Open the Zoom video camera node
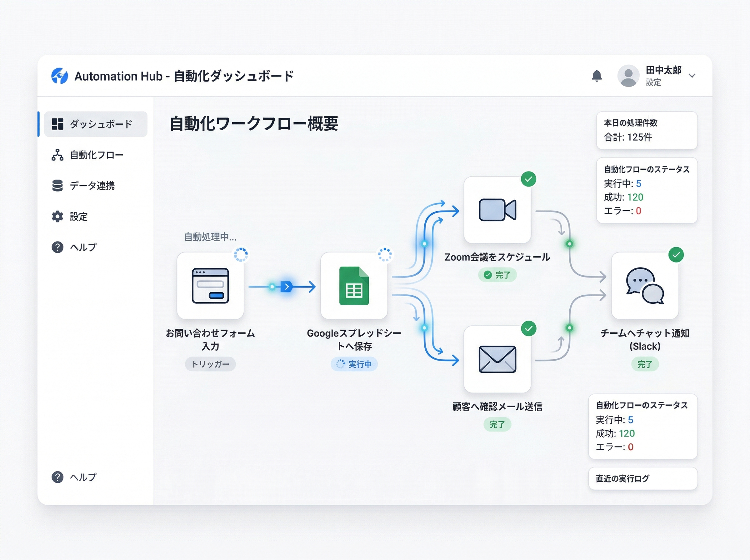This screenshot has height=560, width=750. click(x=497, y=210)
